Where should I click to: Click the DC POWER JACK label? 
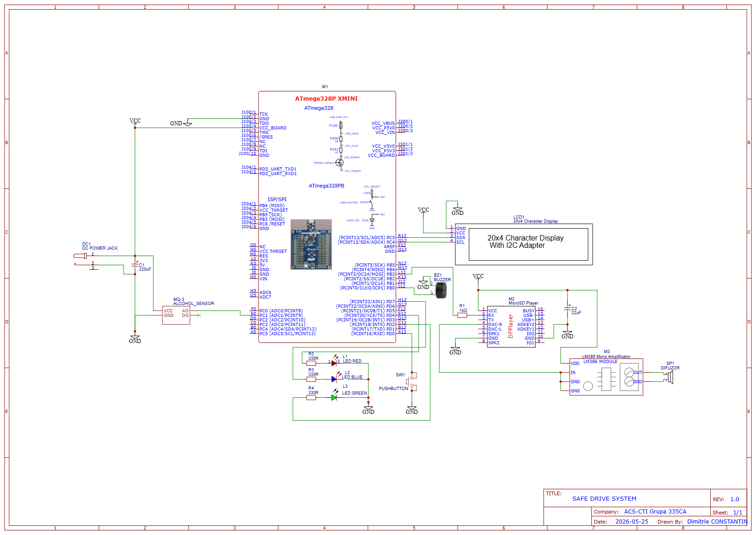[100, 248]
